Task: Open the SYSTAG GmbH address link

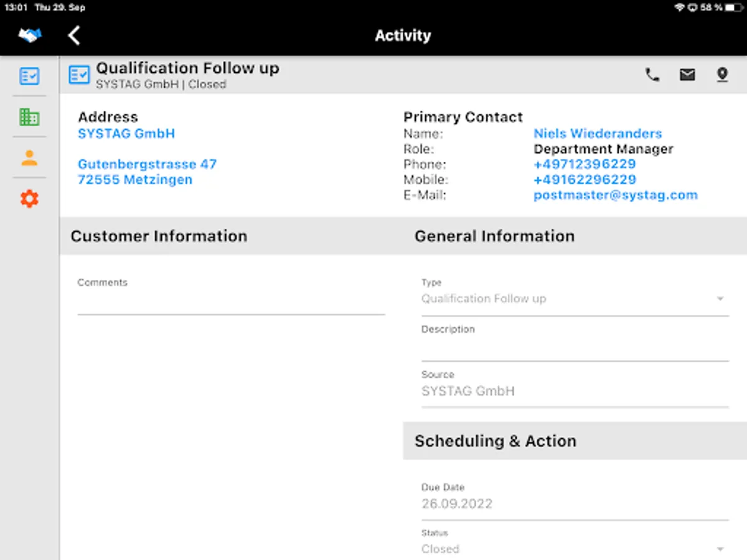Action: tap(126, 134)
